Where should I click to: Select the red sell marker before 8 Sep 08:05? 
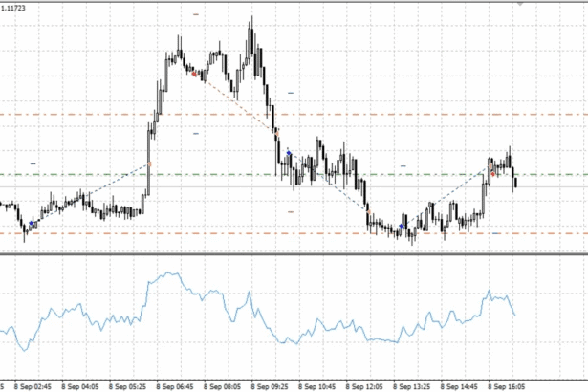click(194, 74)
